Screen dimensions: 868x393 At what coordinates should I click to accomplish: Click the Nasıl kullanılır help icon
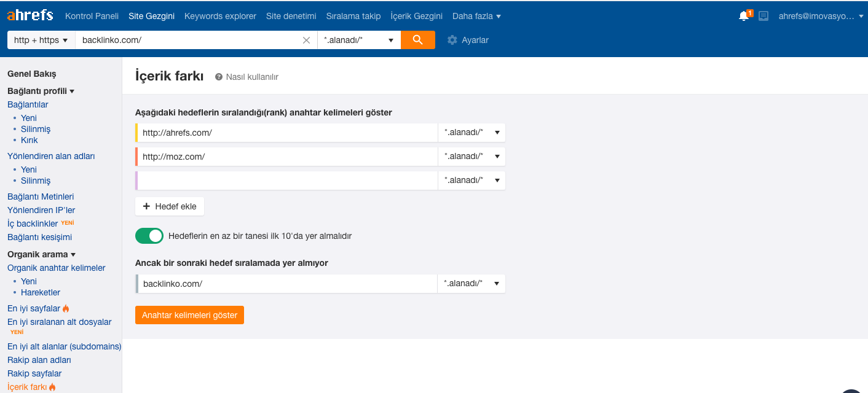[218, 77]
